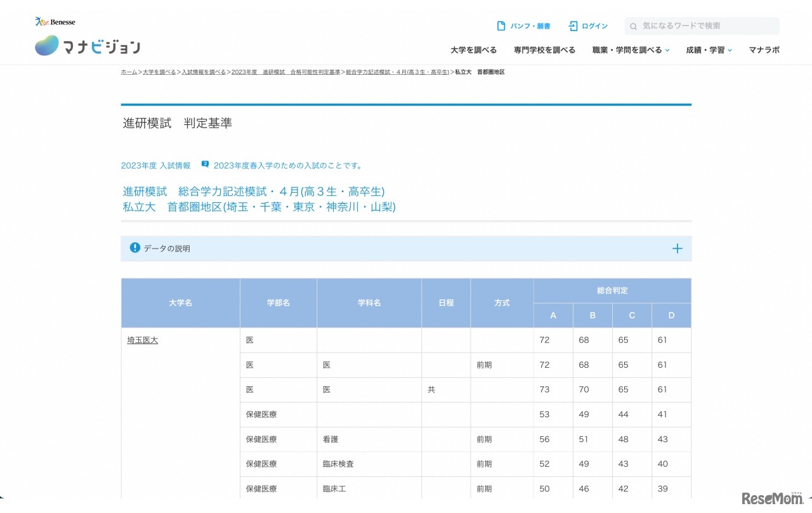Viewport: 812px width, 513px height.
Task: Open the 成績・学習 dropdown menu
Action: pyautogui.click(x=709, y=50)
